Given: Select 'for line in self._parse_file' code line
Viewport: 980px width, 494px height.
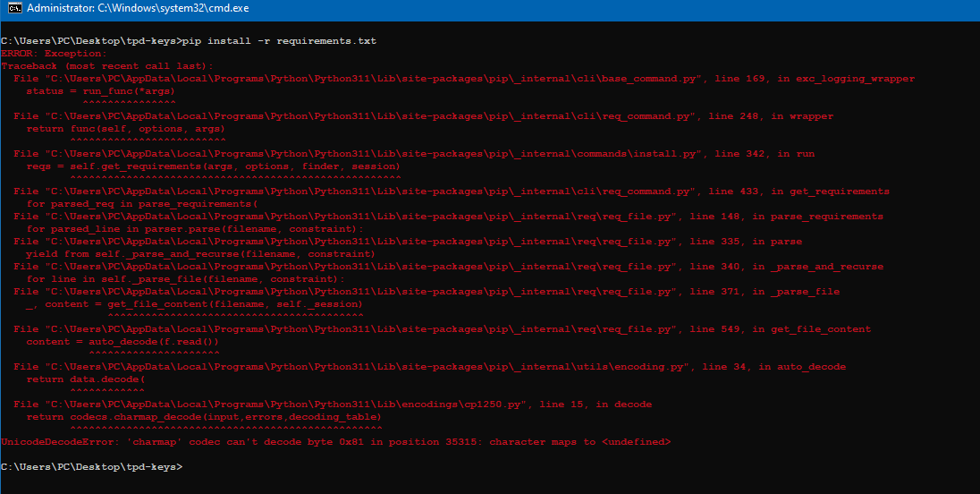Looking at the screenshot, I should tap(186, 279).
